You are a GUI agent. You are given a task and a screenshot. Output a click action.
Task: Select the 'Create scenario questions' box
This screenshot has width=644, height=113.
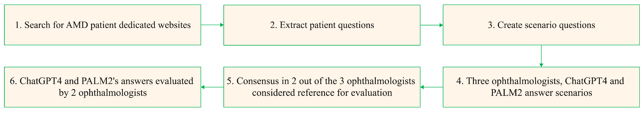[541, 25]
